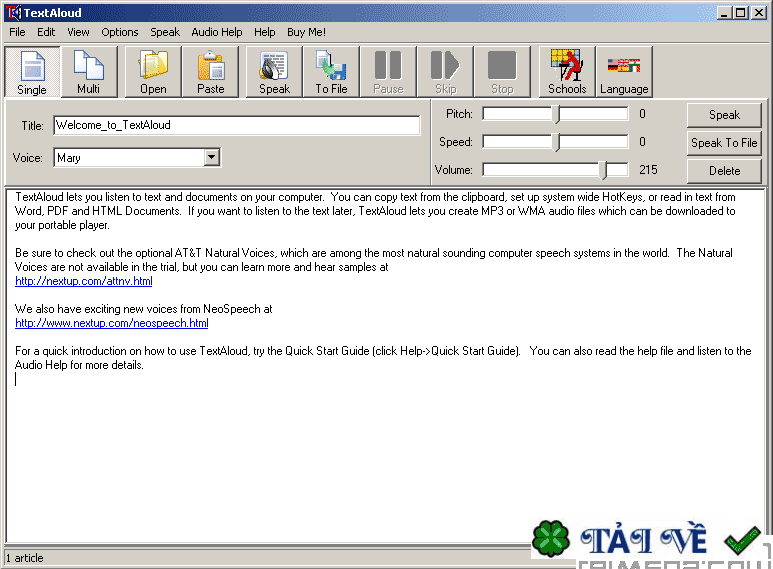Open the Schools toolbar icon

click(567, 71)
